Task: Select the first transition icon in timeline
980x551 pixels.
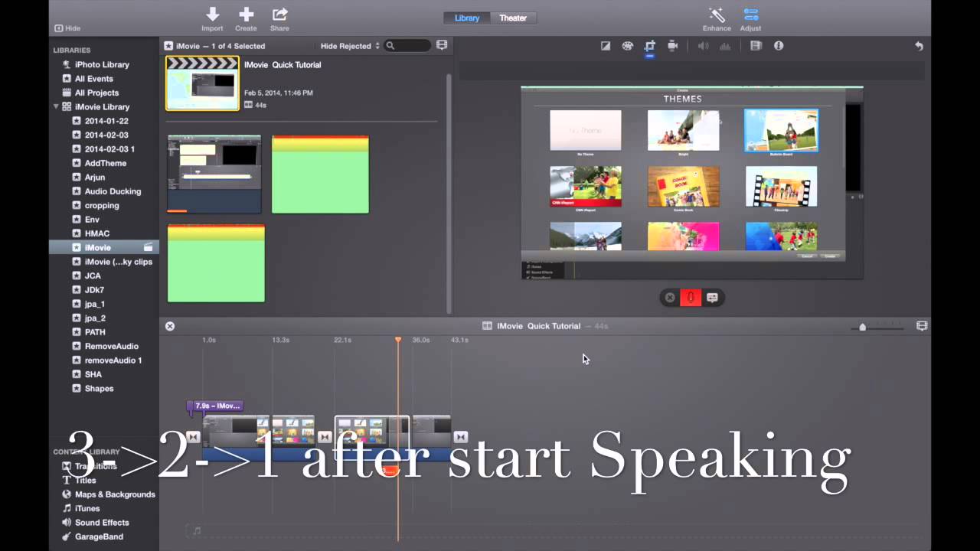Action: point(193,437)
